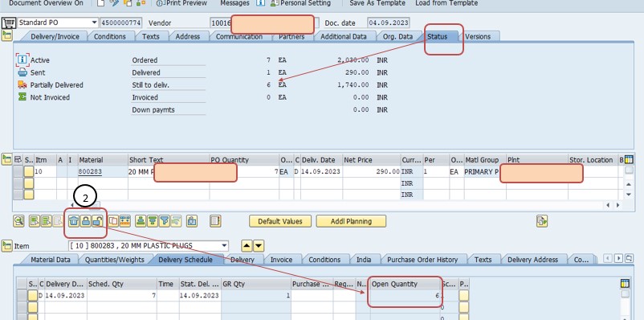
Task: Click the Copy item icon in item toolbar
Action: 113,221
